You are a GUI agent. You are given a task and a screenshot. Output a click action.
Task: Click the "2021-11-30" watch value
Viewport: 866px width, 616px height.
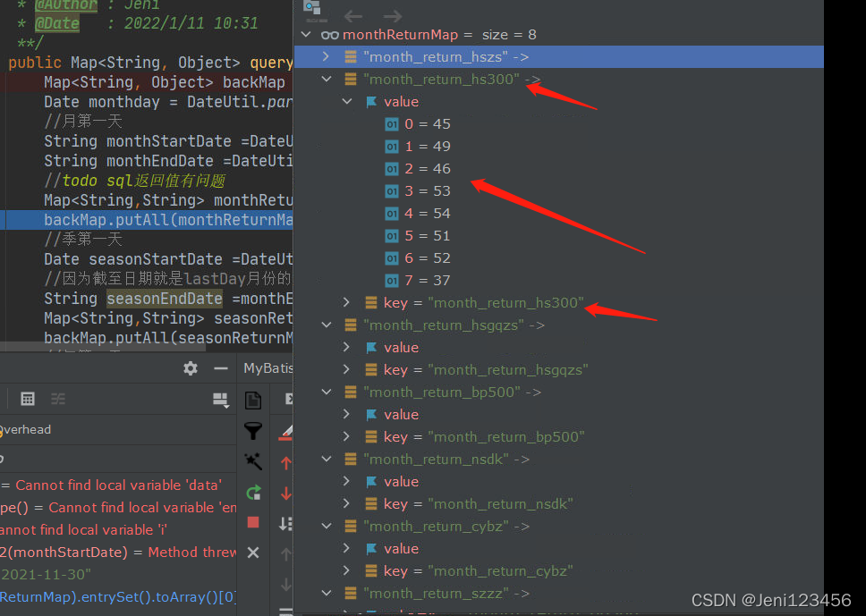tap(46, 575)
